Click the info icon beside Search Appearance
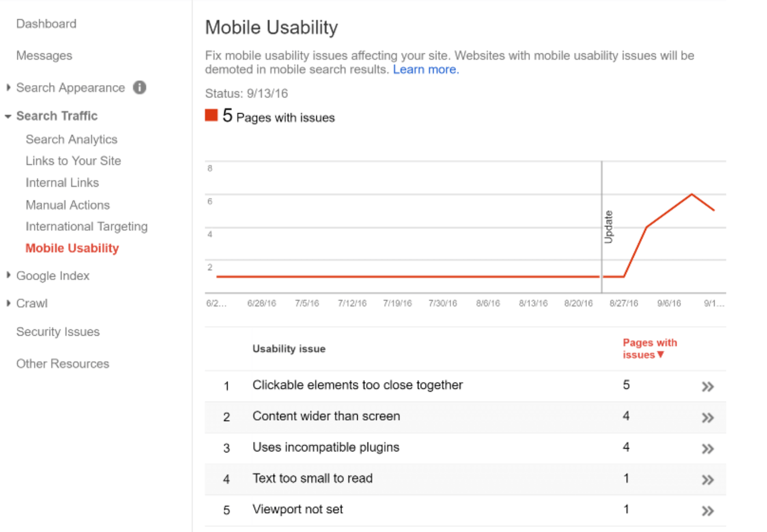The width and height of the screenshot is (767, 532). point(139,88)
